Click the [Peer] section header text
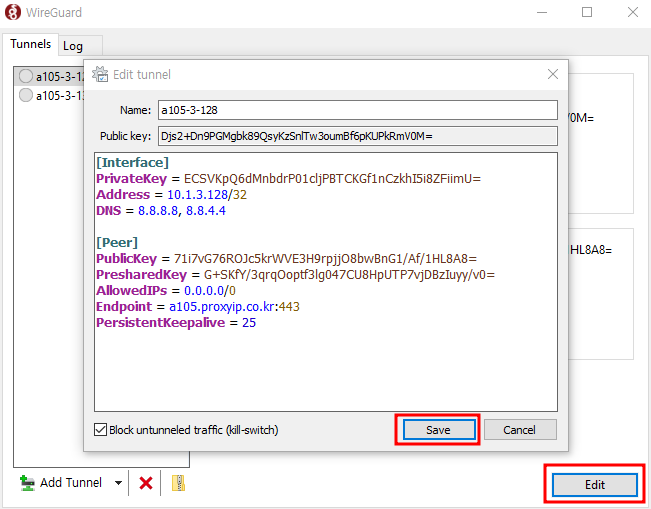651x509 pixels. (x=117, y=242)
